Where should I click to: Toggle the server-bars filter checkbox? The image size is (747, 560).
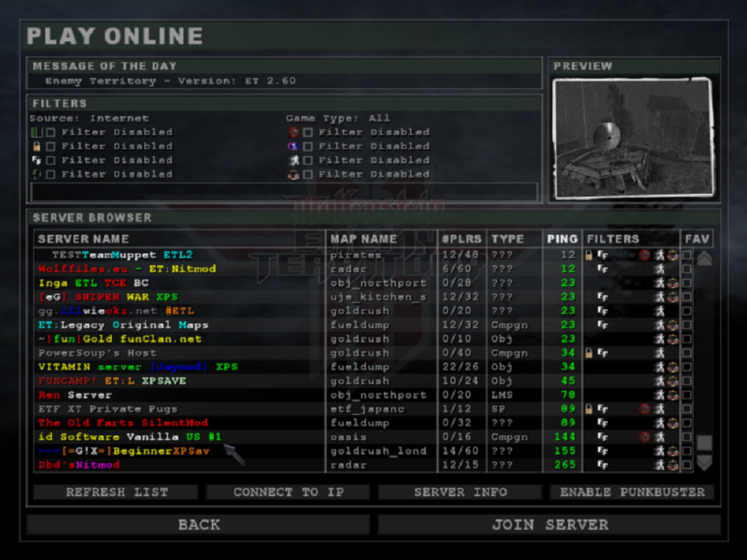(x=51, y=132)
